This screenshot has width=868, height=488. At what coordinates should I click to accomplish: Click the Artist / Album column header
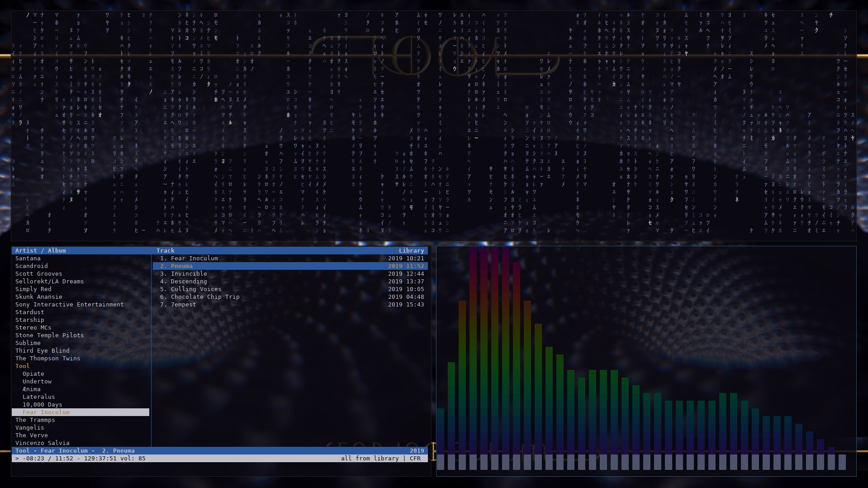(x=40, y=251)
